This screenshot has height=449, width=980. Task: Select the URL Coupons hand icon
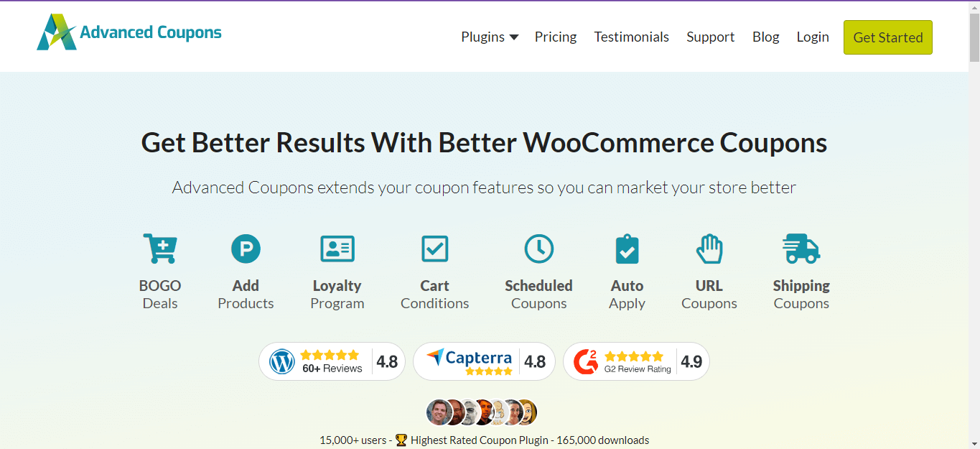coord(709,249)
